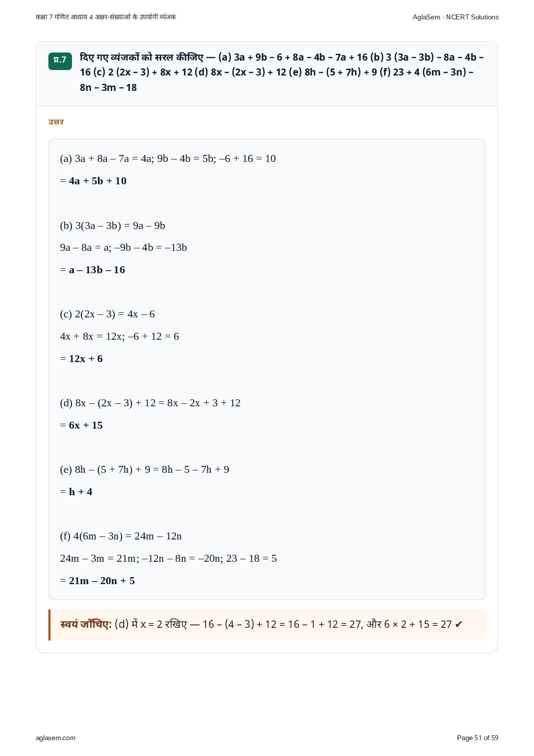Select the answer 4a + 5b + 10
534x756 pixels.
98,181
